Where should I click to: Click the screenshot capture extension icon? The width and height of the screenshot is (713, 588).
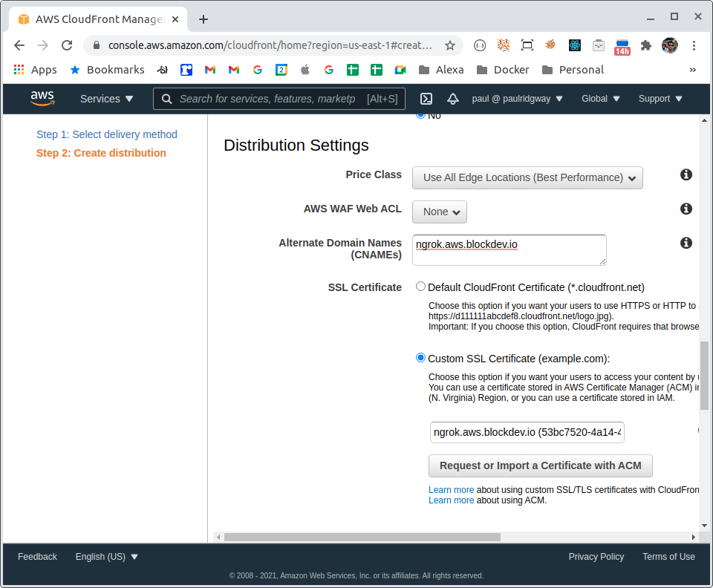pos(527,45)
